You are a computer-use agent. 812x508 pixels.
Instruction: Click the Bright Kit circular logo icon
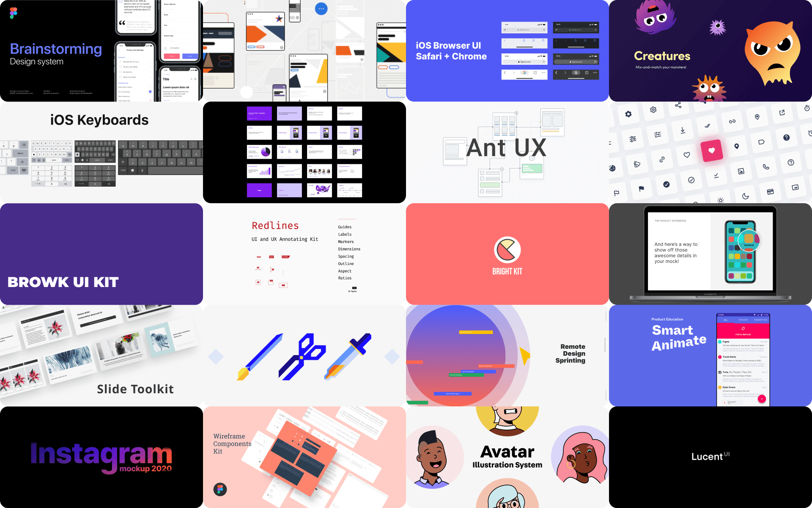(507, 246)
